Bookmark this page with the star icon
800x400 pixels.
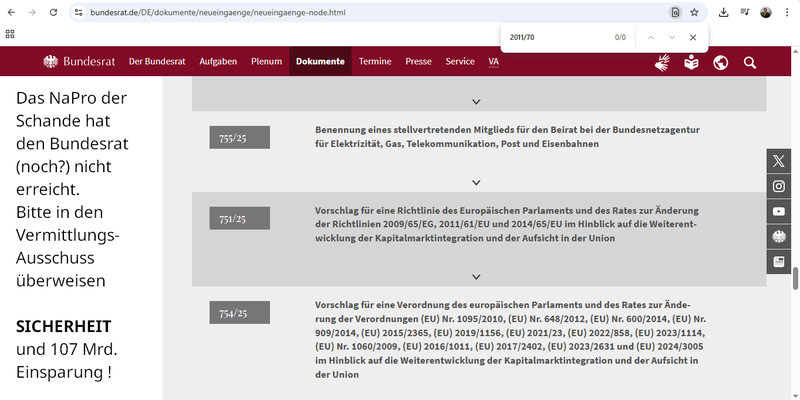(694, 12)
